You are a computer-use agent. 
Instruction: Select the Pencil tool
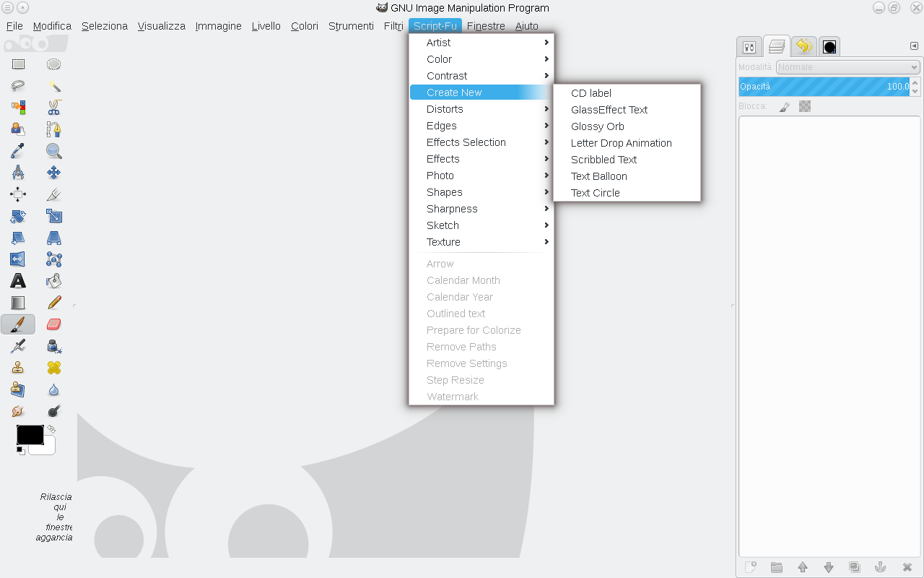click(53, 303)
